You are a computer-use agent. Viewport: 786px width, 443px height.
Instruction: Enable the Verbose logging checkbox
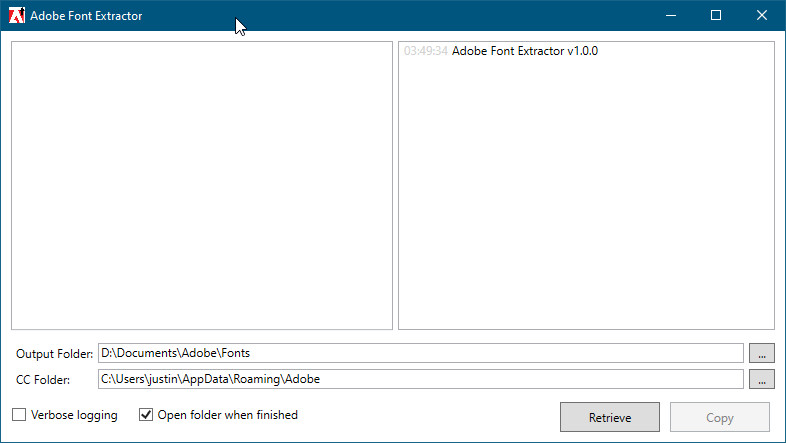click(x=19, y=414)
